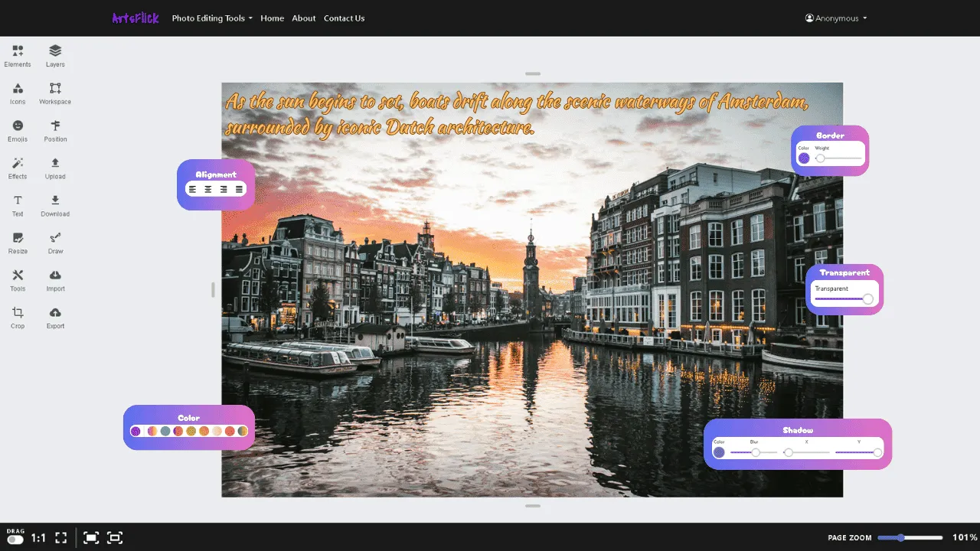Expand the Photo Editing Tools menu

click(212, 18)
